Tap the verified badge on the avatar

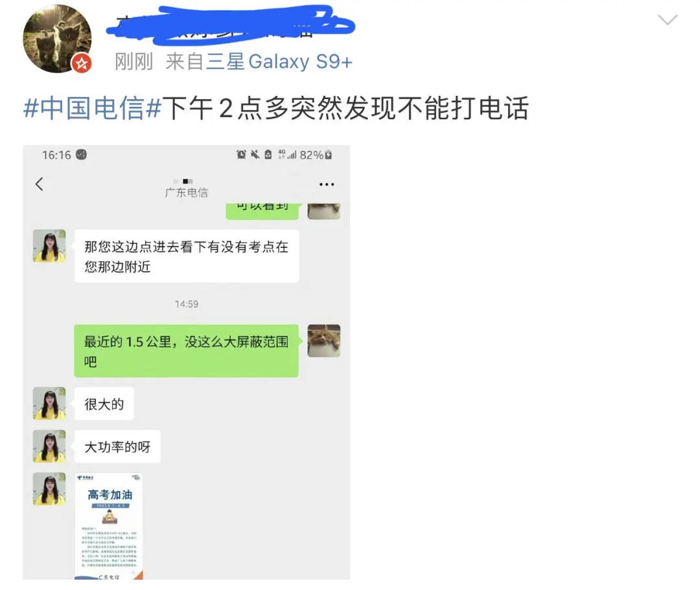click(82, 63)
